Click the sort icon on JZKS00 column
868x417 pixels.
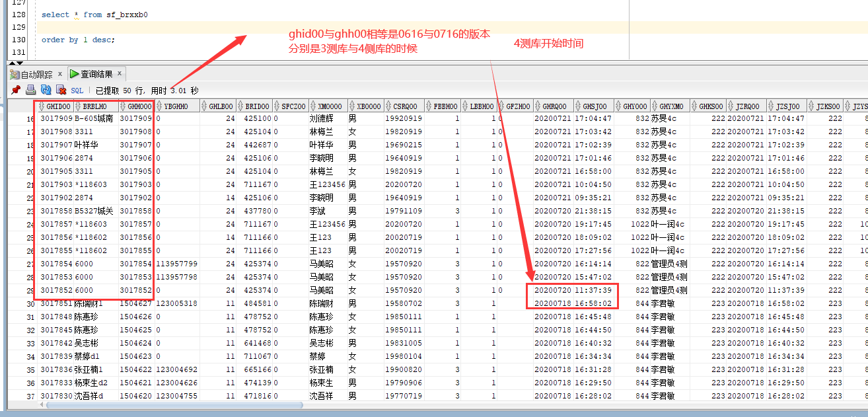[811, 106]
